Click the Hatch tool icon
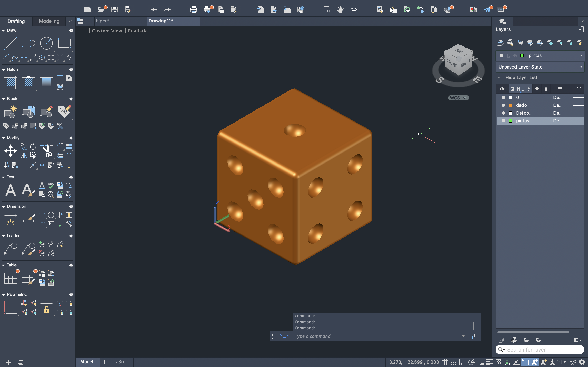 tap(10, 82)
